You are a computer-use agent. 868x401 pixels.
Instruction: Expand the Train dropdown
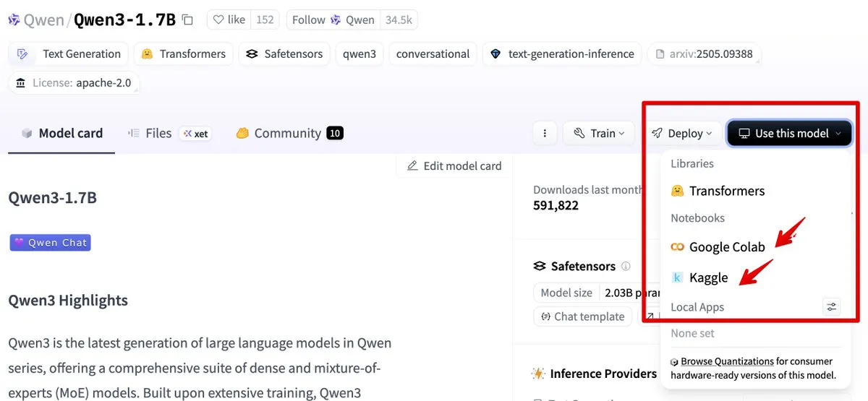click(x=599, y=134)
